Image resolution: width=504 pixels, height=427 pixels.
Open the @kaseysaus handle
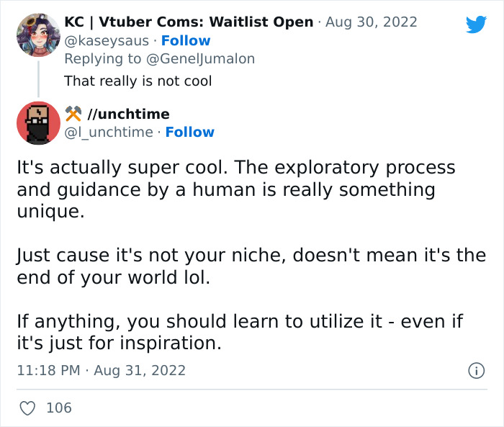pyautogui.click(x=109, y=40)
